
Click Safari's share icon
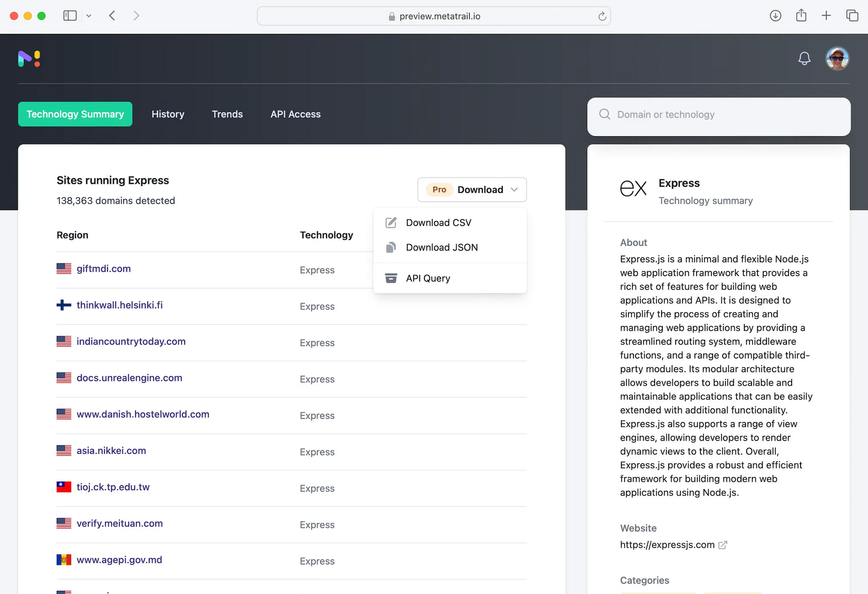pyautogui.click(x=801, y=15)
